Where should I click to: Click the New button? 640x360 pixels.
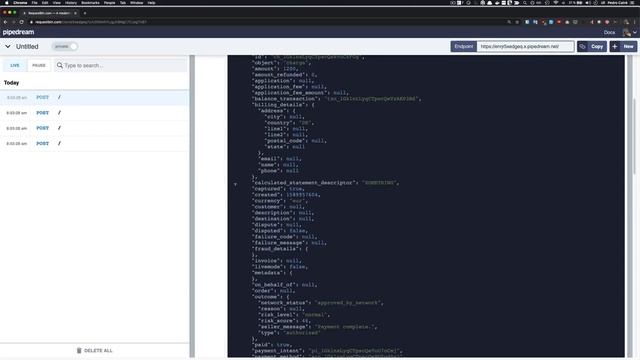click(623, 47)
